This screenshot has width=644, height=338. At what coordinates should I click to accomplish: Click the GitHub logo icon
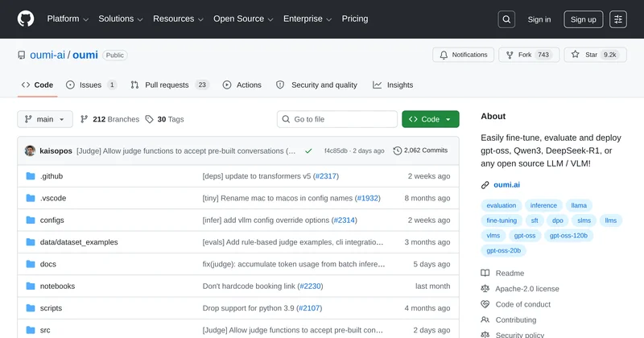click(x=26, y=19)
